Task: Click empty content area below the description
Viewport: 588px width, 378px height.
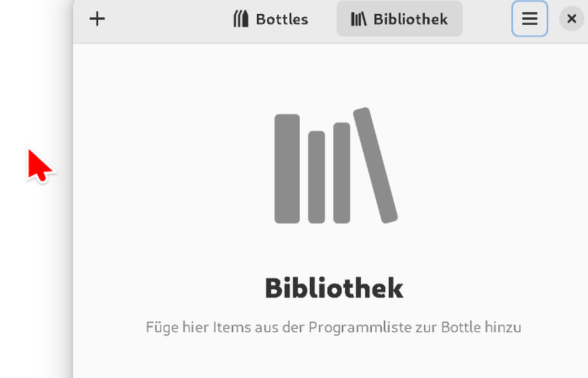Action: point(330,358)
